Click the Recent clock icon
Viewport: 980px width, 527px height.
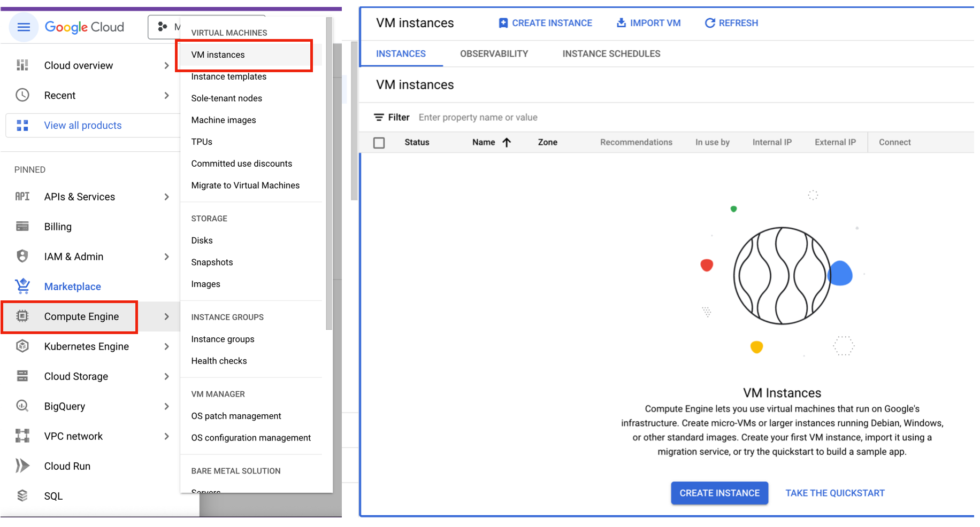(22, 95)
